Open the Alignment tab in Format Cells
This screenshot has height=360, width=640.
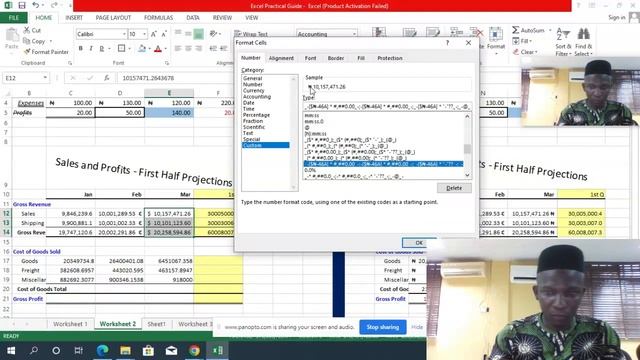point(281,58)
